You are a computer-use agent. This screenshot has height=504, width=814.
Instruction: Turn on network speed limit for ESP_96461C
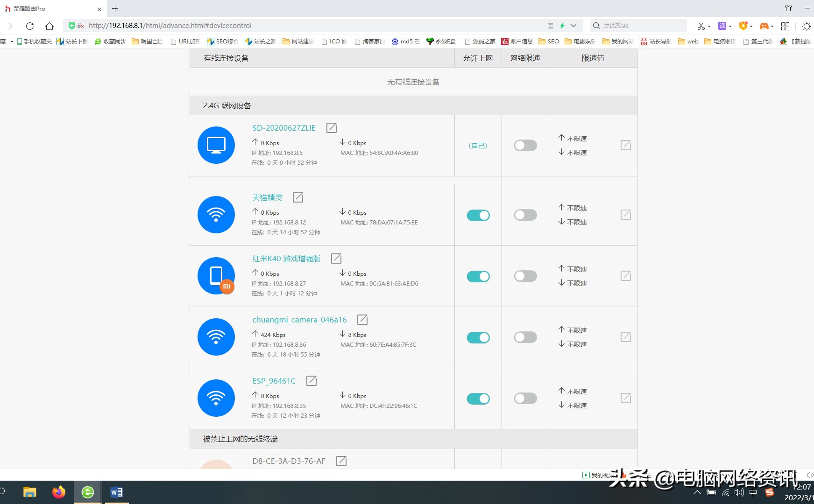click(525, 398)
